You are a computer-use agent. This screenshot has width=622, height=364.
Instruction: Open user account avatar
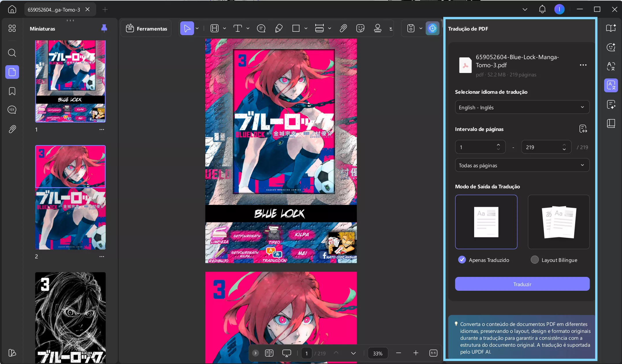point(559,10)
